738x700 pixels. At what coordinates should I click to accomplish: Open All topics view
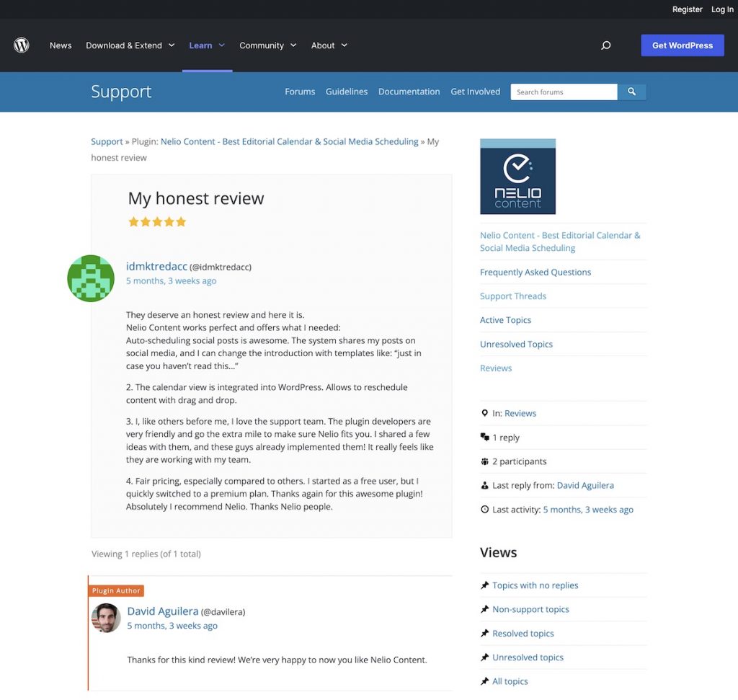tap(510, 681)
